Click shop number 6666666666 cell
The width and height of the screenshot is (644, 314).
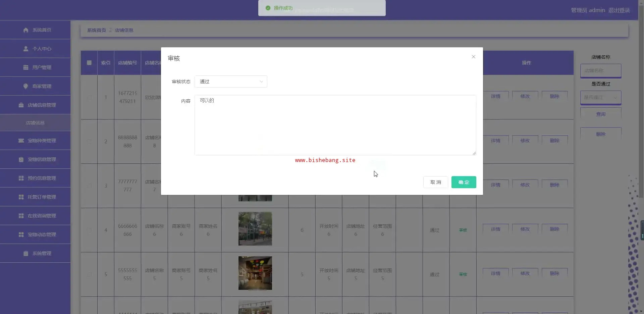coord(127,230)
